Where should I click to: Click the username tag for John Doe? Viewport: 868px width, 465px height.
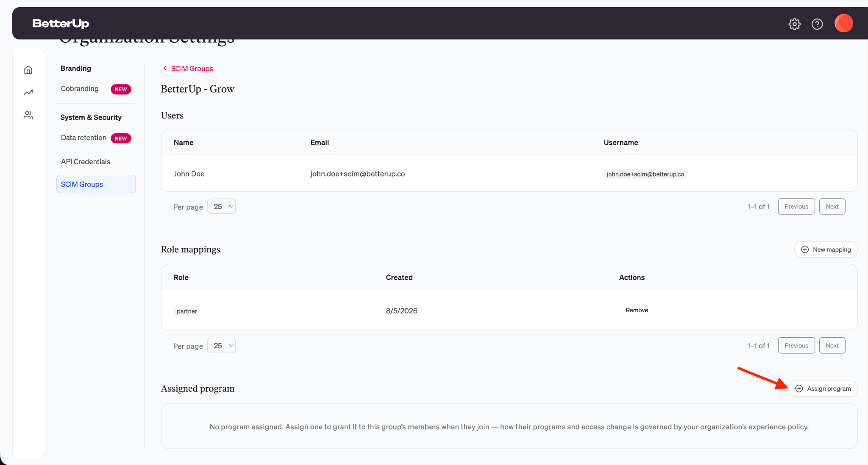coord(645,174)
